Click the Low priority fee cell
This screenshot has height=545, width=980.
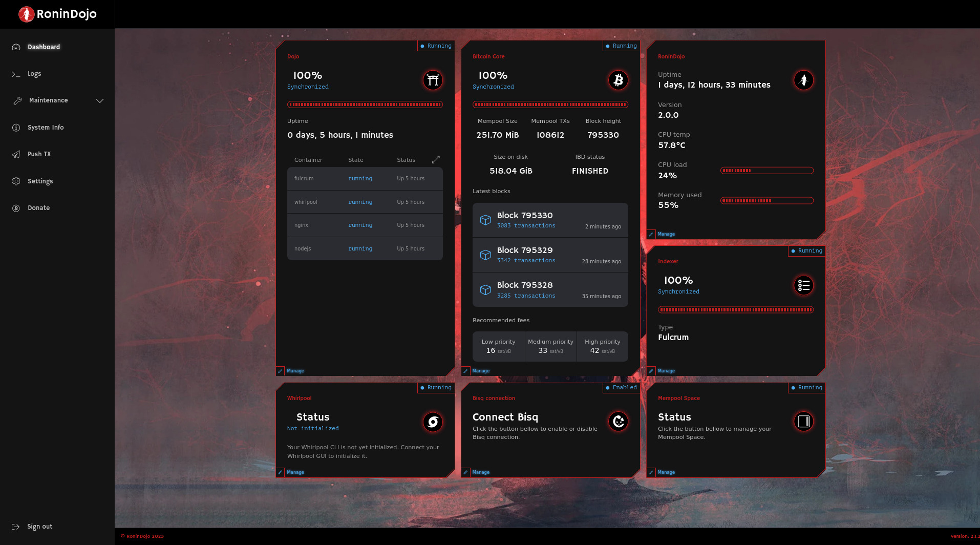click(x=499, y=347)
